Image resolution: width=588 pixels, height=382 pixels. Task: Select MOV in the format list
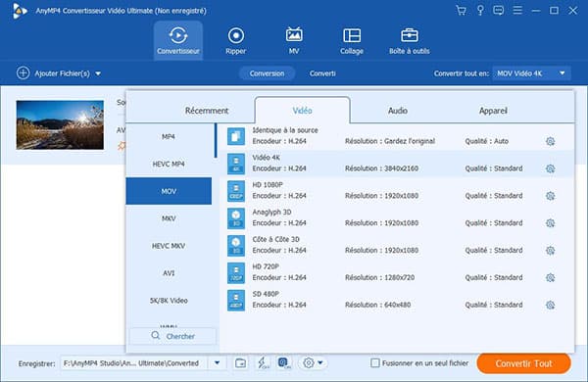(x=169, y=191)
